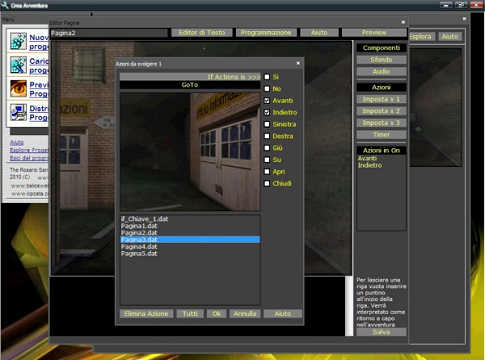Click the Nuovo progetto icon

point(18,41)
